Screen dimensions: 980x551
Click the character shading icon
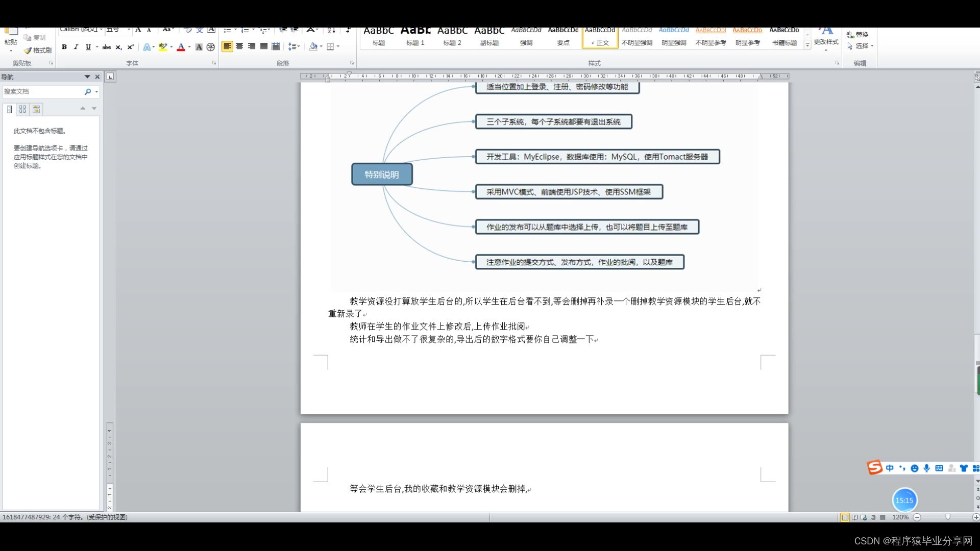pos(199,47)
